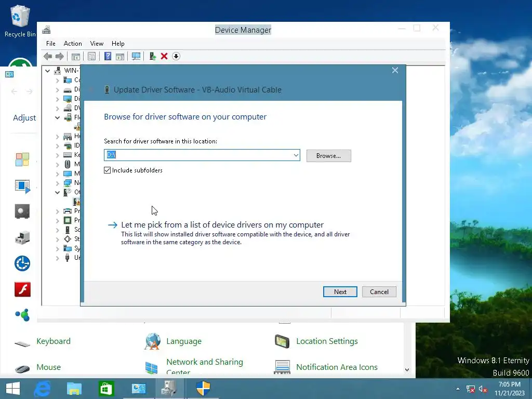Click the red X Uninstall toolbar icon
This screenshot has width=532, height=399.
(164, 56)
